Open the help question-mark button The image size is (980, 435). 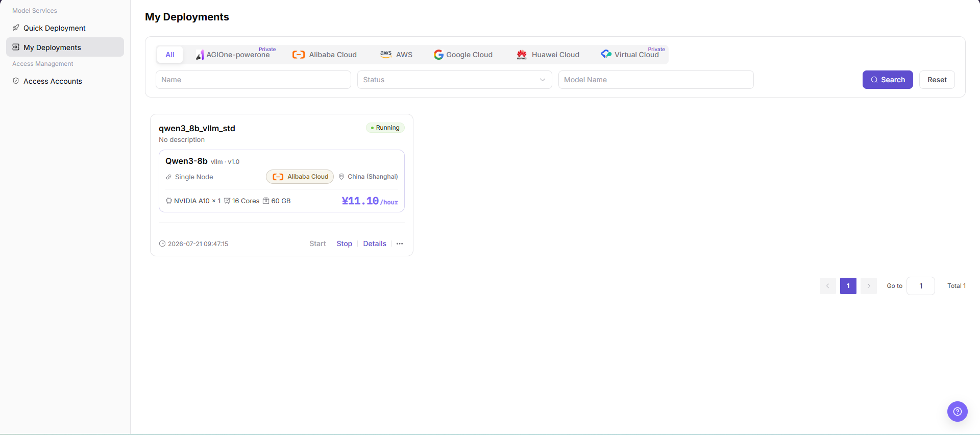coord(958,412)
